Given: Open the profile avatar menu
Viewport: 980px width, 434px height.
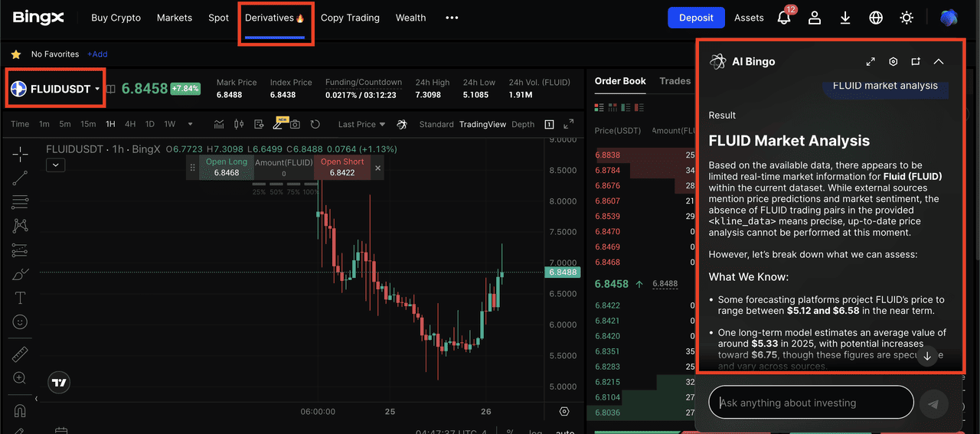Looking at the screenshot, I should [x=949, y=18].
